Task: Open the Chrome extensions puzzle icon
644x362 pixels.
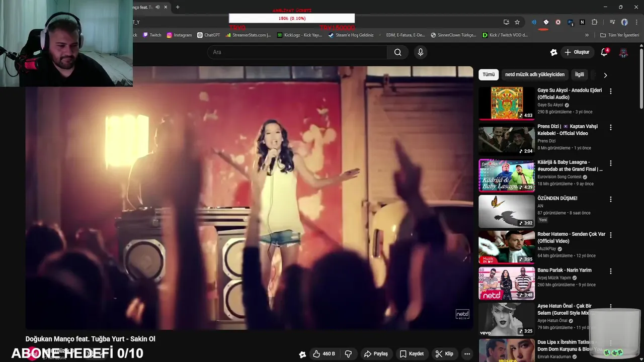Action: click(594, 22)
